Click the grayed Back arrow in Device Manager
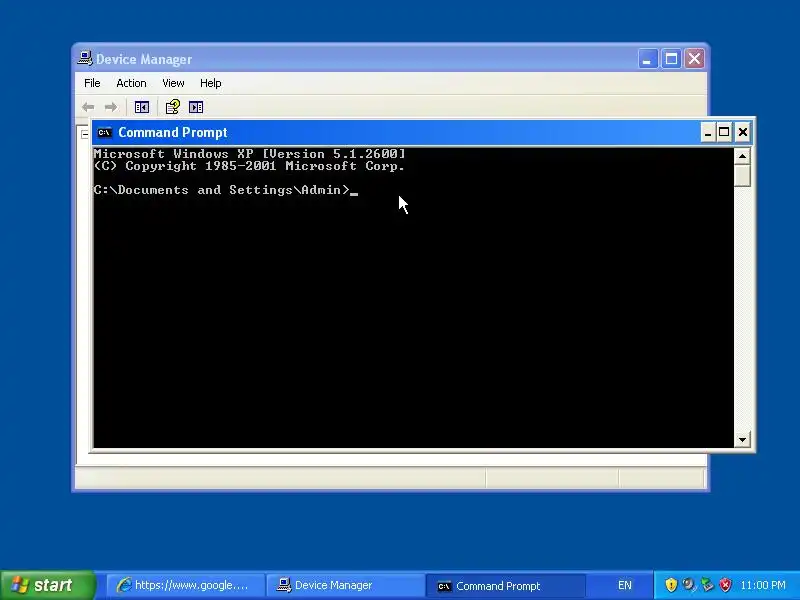 click(88, 107)
